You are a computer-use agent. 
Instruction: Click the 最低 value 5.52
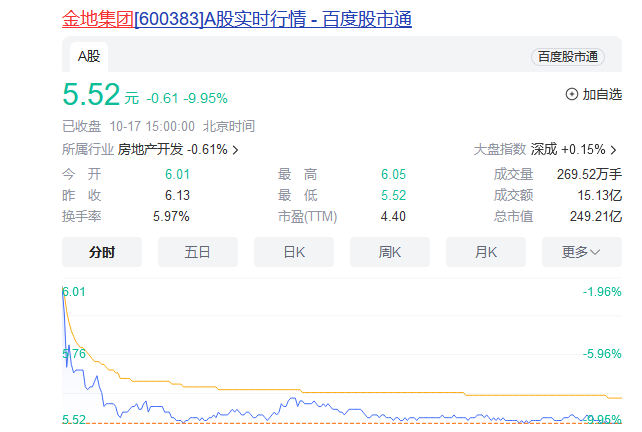tap(393, 195)
